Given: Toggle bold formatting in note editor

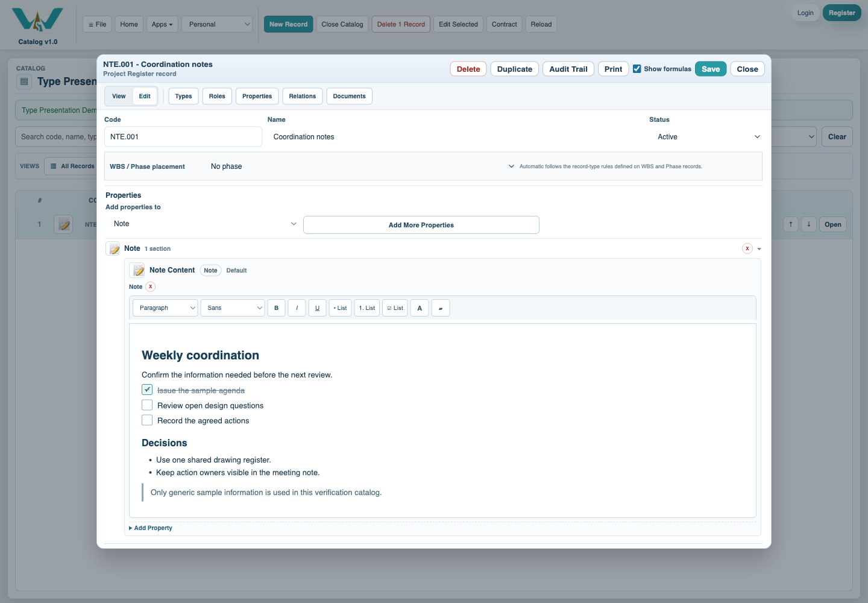Looking at the screenshot, I should 277,308.
